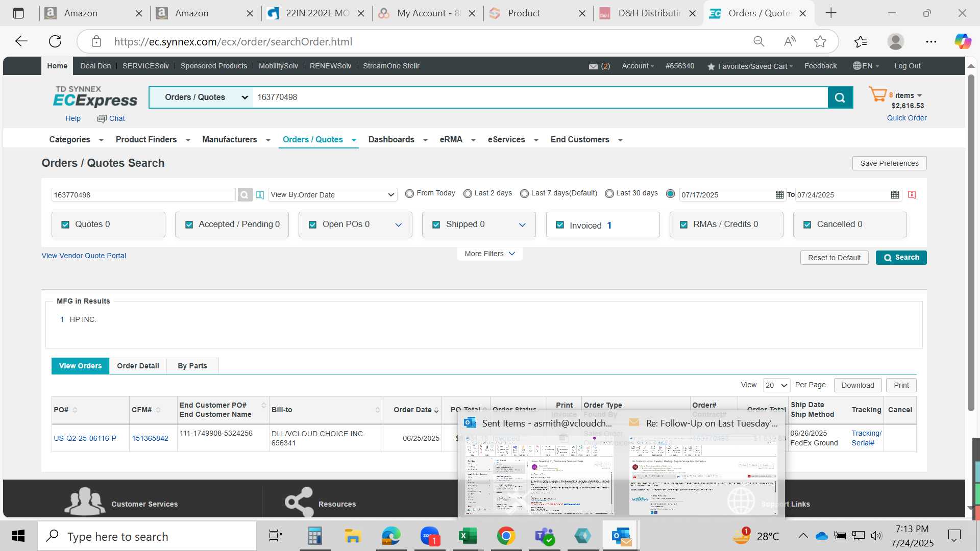Open the Edge profile avatar
Image resolution: width=980 pixels, height=551 pixels.
pyautogui.click(x=896, y=41)
